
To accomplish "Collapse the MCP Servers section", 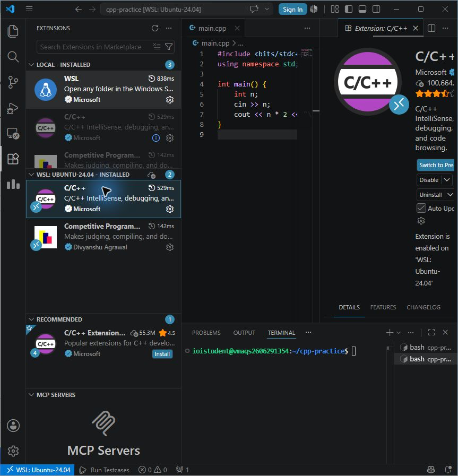I will (31, 395).
